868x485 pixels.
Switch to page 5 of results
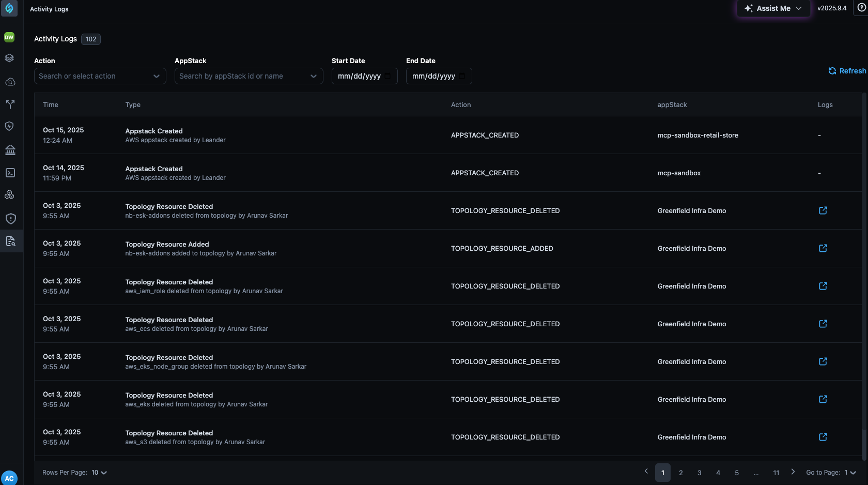[x=737, y=472]
